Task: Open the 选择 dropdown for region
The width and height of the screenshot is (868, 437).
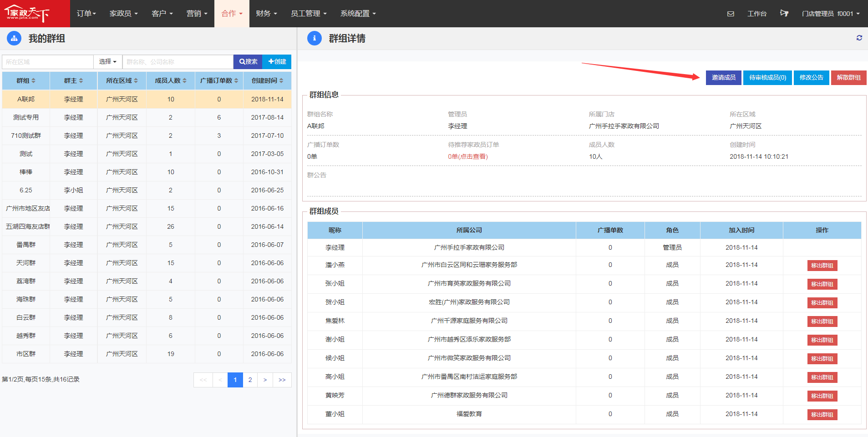Action: click(x=108, y=61)
